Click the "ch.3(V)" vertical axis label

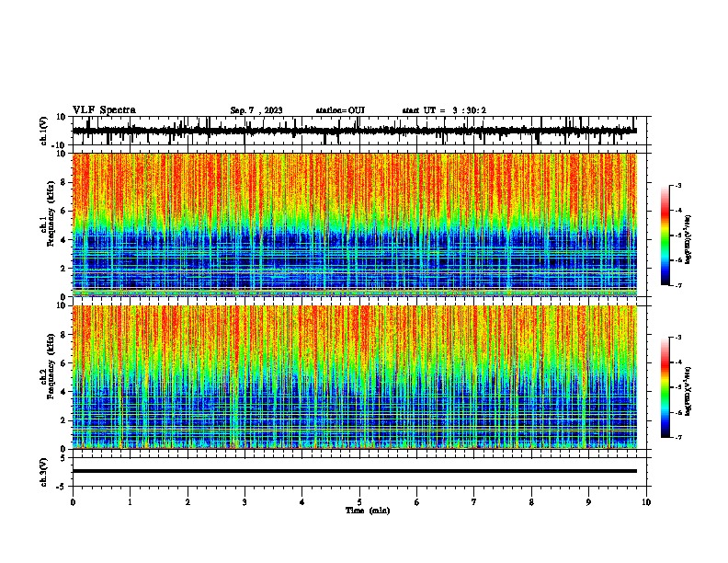(44, 472)
